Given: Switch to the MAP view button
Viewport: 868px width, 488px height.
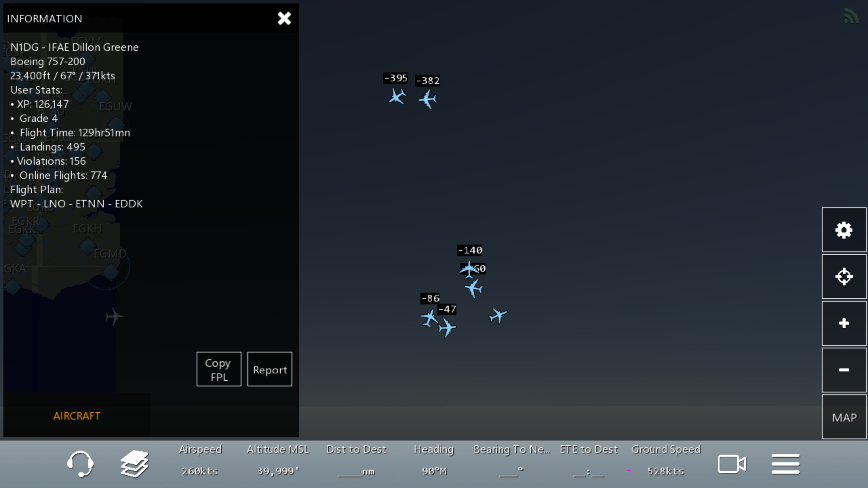Looking at the screenshot, I should (844, 417).
